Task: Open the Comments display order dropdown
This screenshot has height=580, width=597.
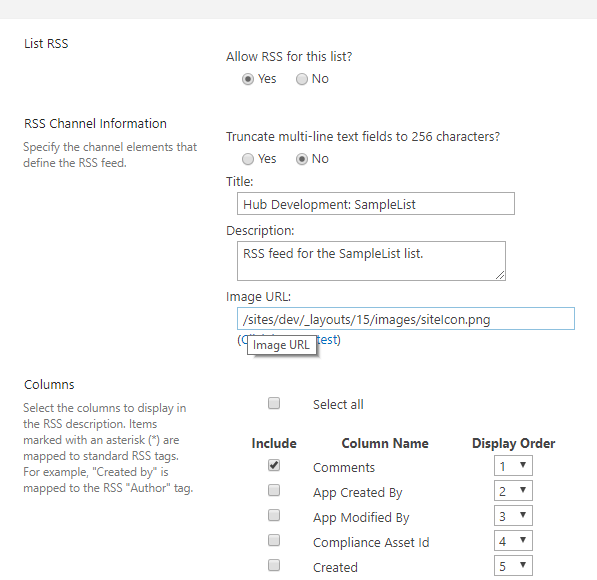Action: (x=513, y=466)
